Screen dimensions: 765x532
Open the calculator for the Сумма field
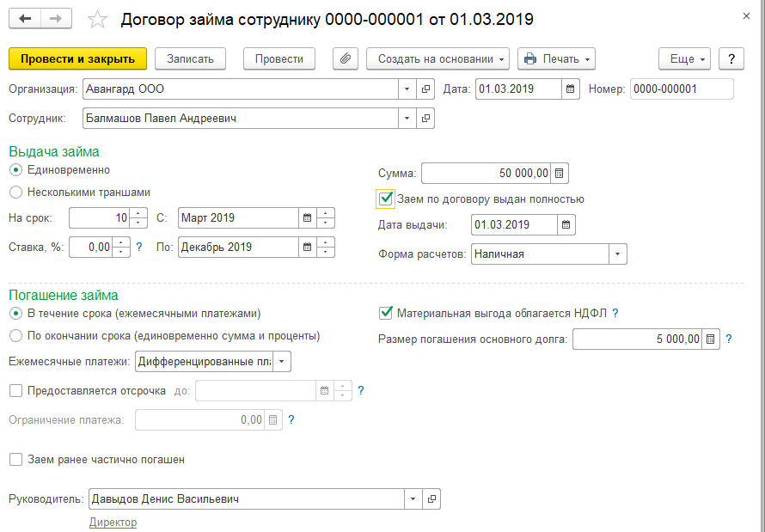coord(559,173)
